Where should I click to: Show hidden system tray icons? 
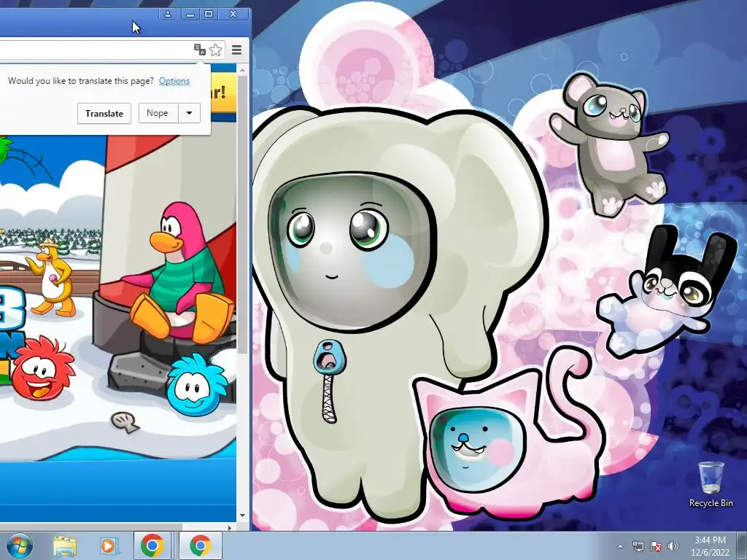pos(620,546)
